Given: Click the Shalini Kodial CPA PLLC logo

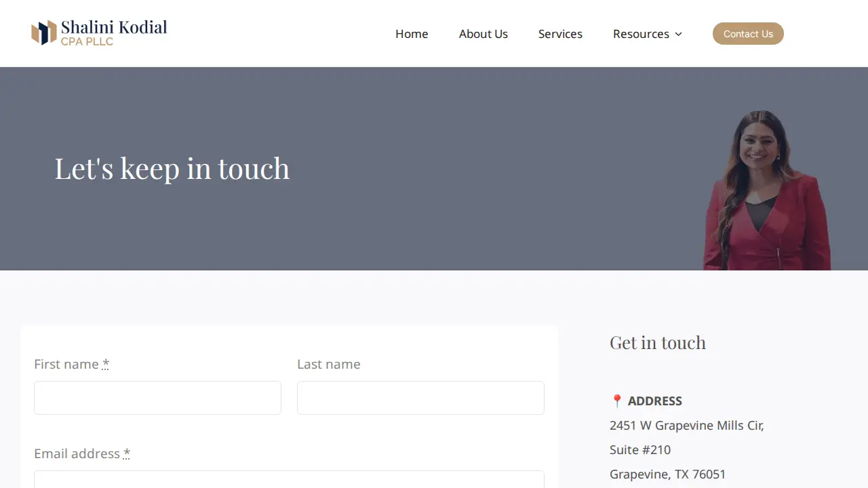Looking at the screenshot, I should coord(99,33).
